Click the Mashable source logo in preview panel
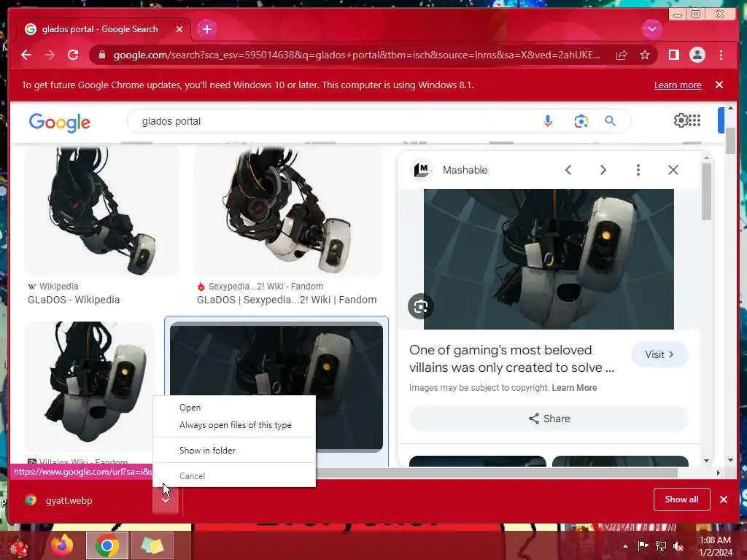This screenshot has height=560, width=747. [421, 170]
